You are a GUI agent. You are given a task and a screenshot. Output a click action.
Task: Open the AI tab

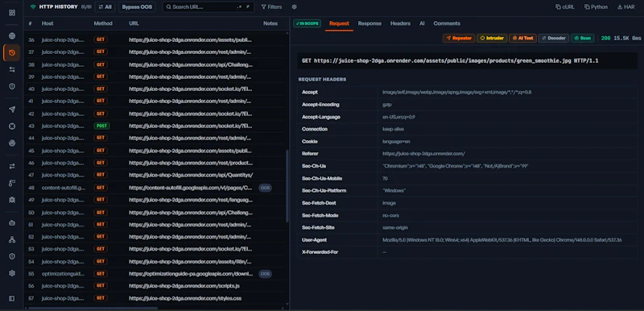422,23
